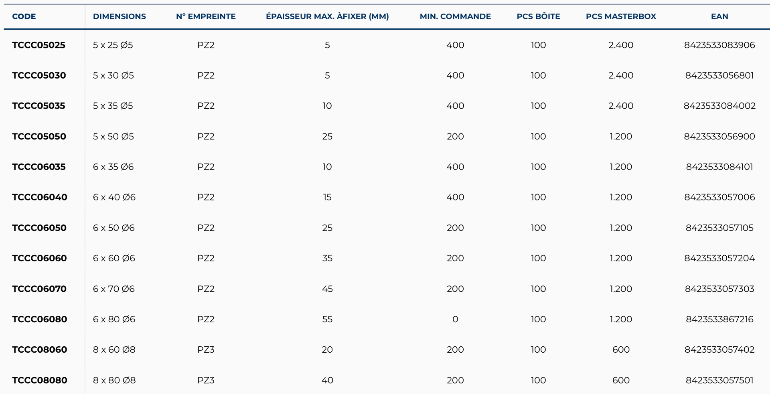
Task: Click the EAN column header
Action: [719, 16]
